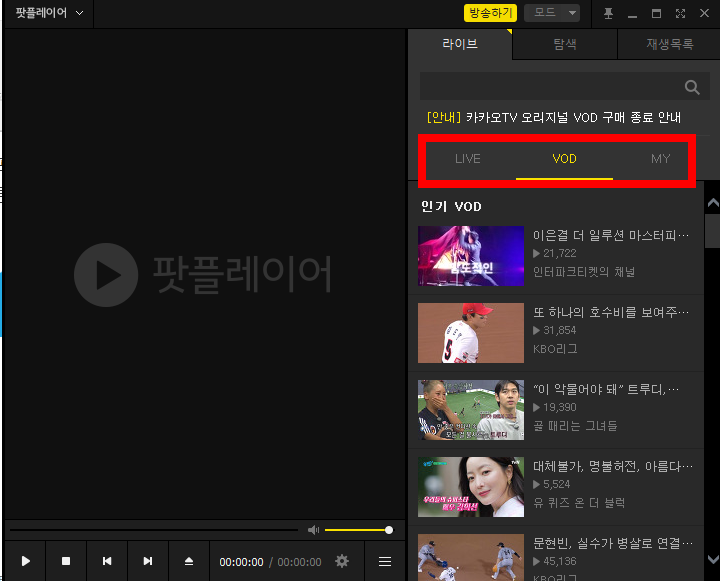This screenshot has height=581, width=720.
Task: Maximize the PotPlayer window
Action: tap(656, 13)
